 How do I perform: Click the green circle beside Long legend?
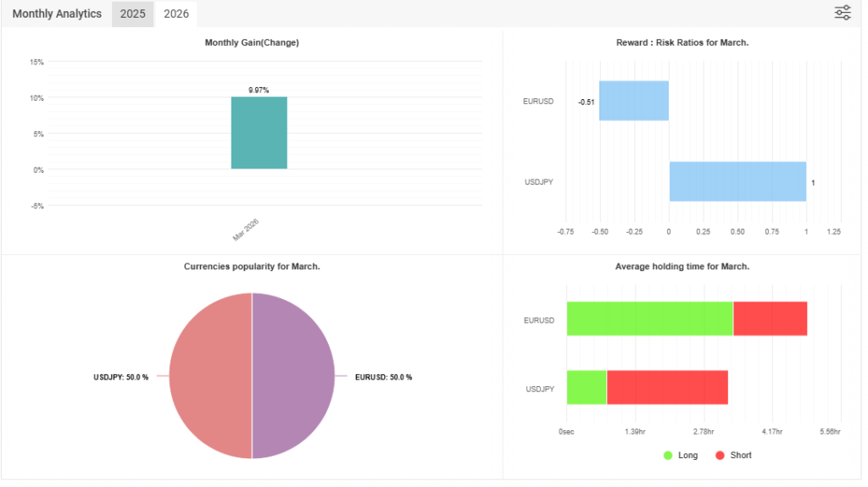pyautogui.click(x=668, y=456)
